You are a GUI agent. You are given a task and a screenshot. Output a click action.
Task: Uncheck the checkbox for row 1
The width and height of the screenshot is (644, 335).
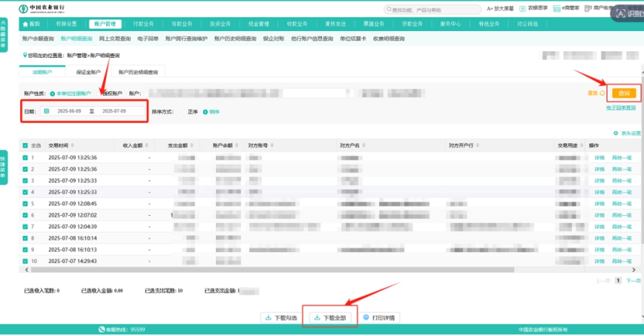point(25,157)
